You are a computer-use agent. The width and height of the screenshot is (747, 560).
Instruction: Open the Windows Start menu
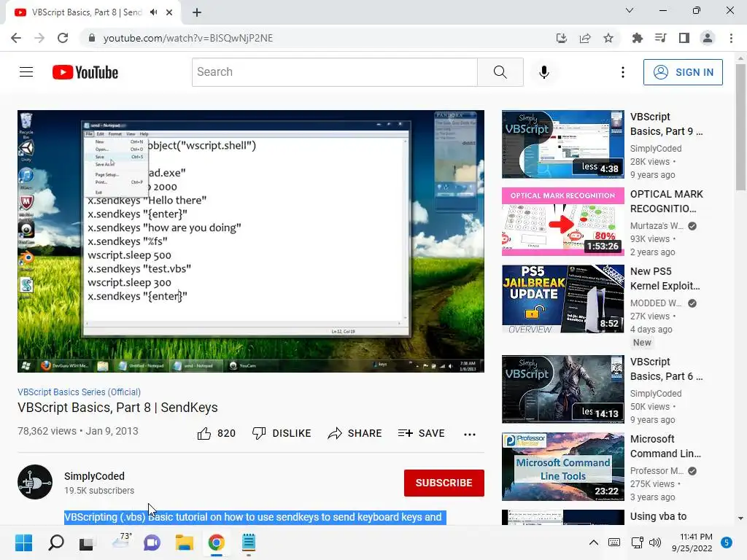click(23, 542)
